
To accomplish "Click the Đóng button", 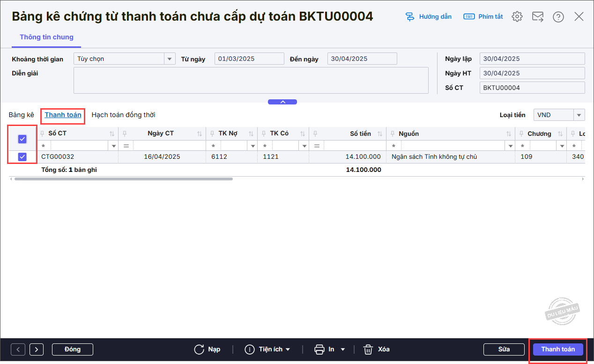I will 73,349.
